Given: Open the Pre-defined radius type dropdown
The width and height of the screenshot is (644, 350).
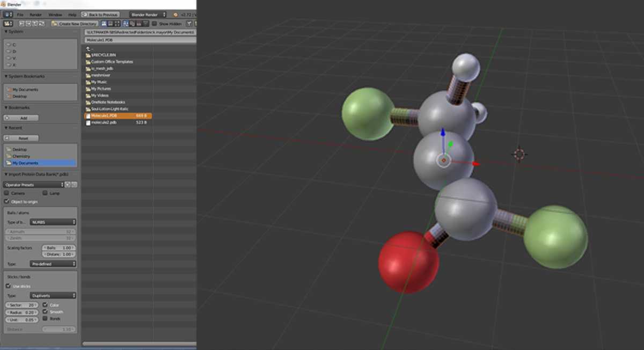Looking at the screenshot, I should click(x=53, y=264).
